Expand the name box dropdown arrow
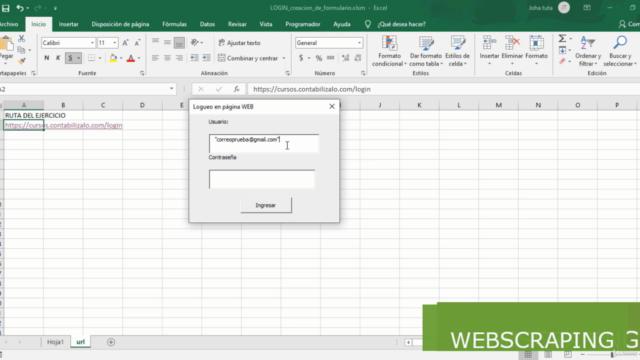The image size is (640, 360). [171, 89]
